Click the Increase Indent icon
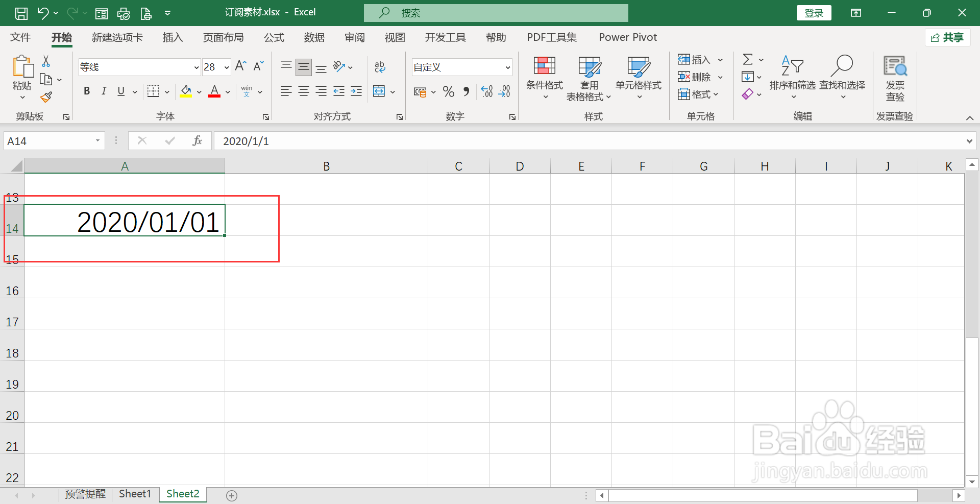This screenshot has width=980, height=504. pyautogui.click(x=356, y=91)
